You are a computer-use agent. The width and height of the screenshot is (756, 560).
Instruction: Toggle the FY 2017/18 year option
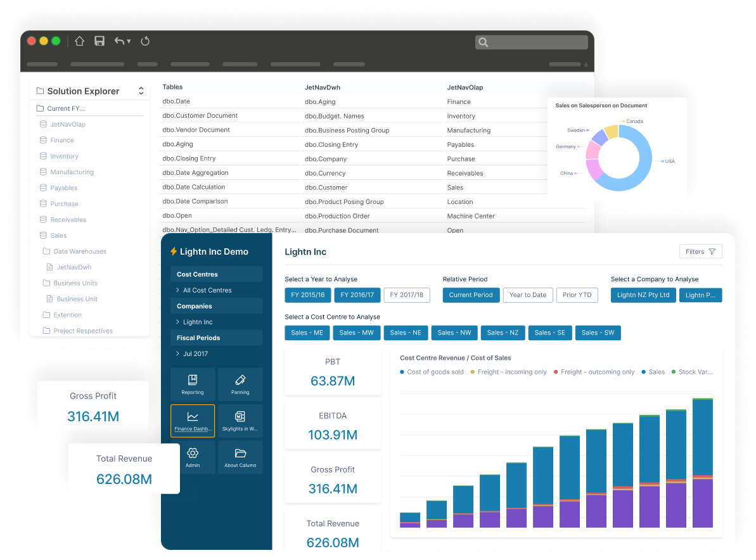pyautogui.click(x=407, y=295)
